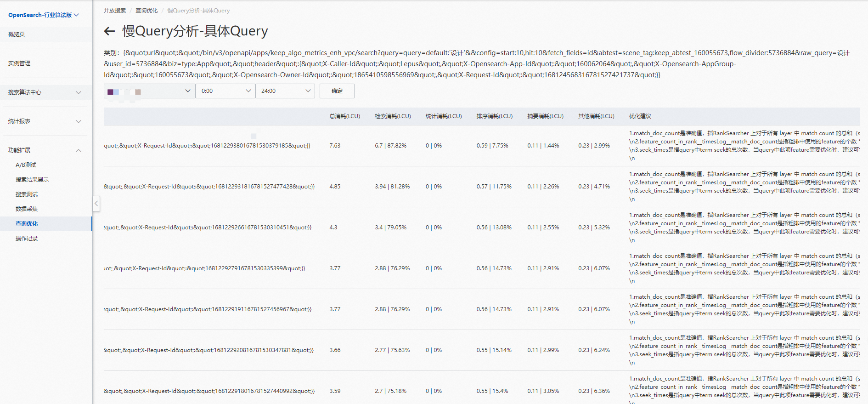The image size is (868, 404).
Task: Click summary cell 0.11 | 2.55%
Action: pos(543,228)
